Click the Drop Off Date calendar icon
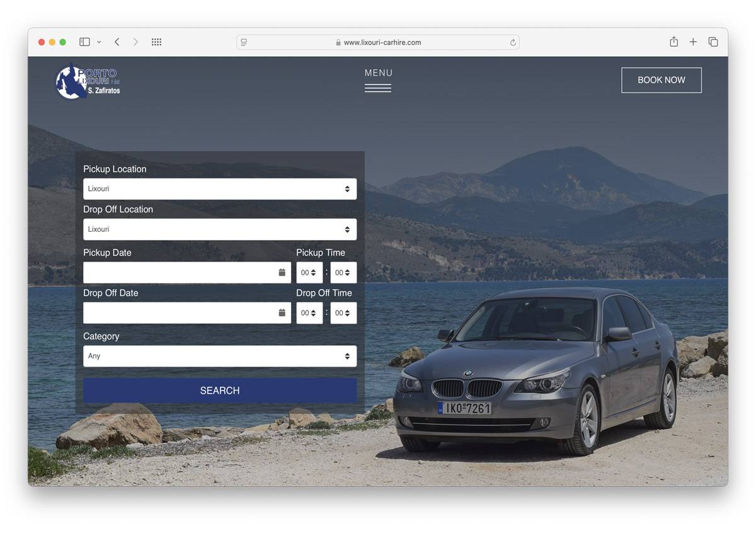 [x=282, y=313]
